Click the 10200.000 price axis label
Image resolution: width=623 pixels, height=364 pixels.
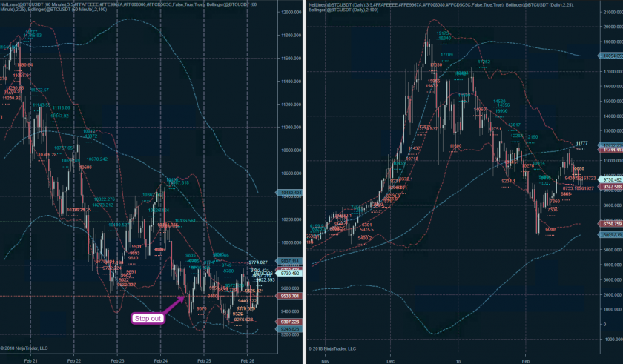pos(291,219)
